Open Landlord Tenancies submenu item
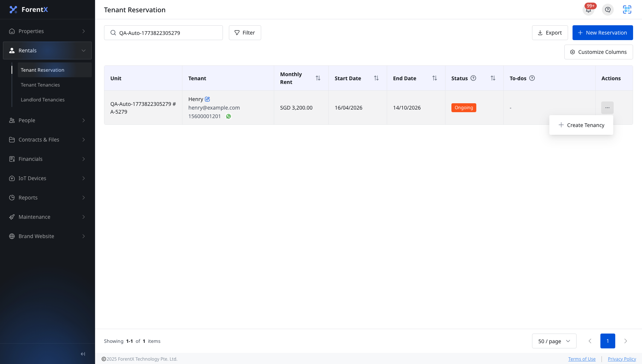This screenshot has height=364, width=642. 55,100
